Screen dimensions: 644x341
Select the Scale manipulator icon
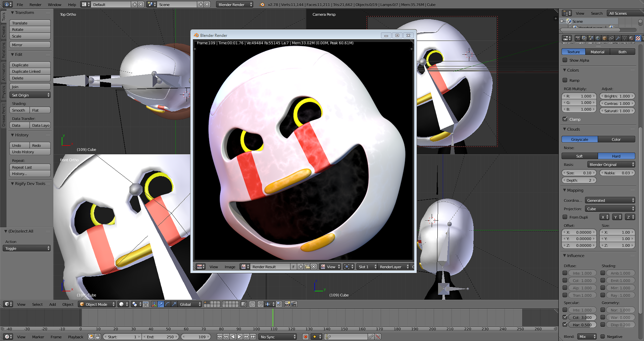(174, 304)
